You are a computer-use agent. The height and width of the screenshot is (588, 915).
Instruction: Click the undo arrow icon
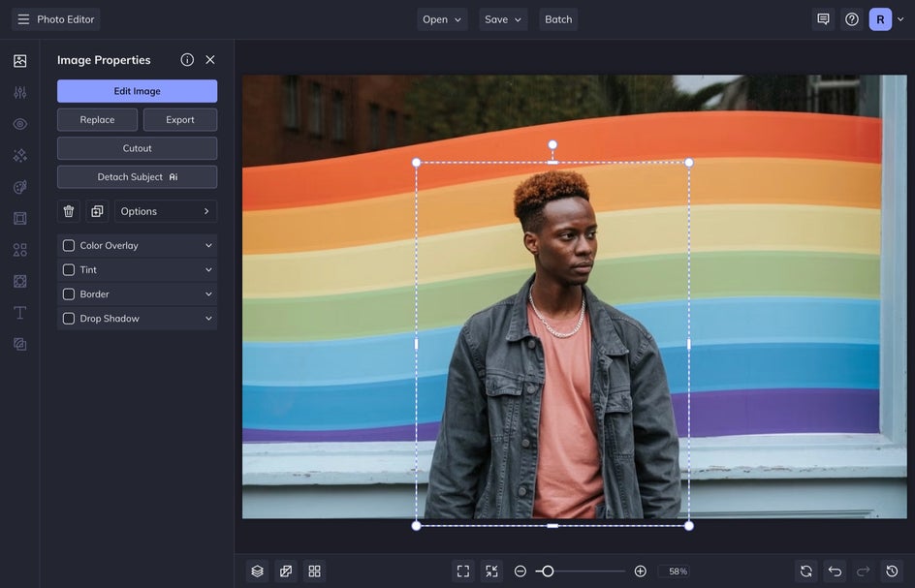coord(835,572)
